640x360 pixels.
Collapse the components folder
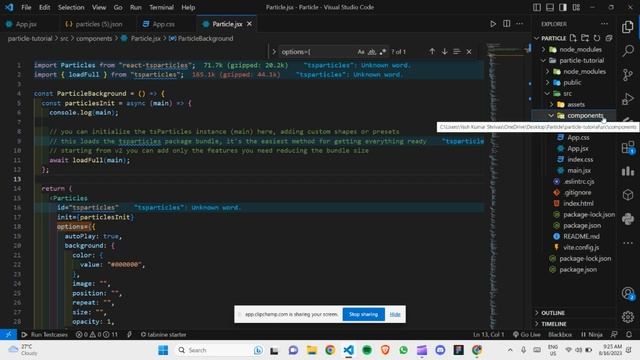pos(551,116)
